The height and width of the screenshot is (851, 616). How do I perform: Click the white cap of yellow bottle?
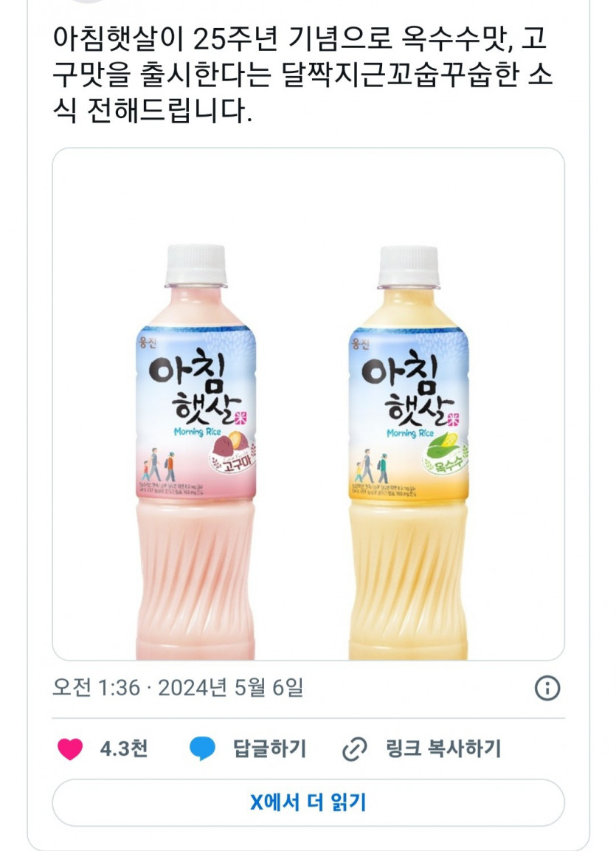click(x=408, y=266)
